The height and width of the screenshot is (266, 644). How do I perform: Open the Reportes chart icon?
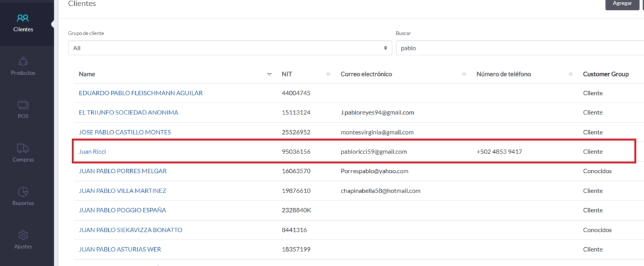pos(23,192)
